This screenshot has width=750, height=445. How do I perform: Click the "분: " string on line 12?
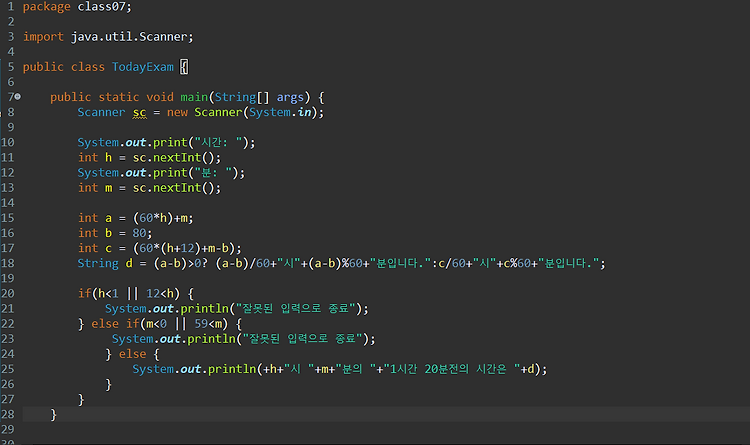[x=213, y=173]
